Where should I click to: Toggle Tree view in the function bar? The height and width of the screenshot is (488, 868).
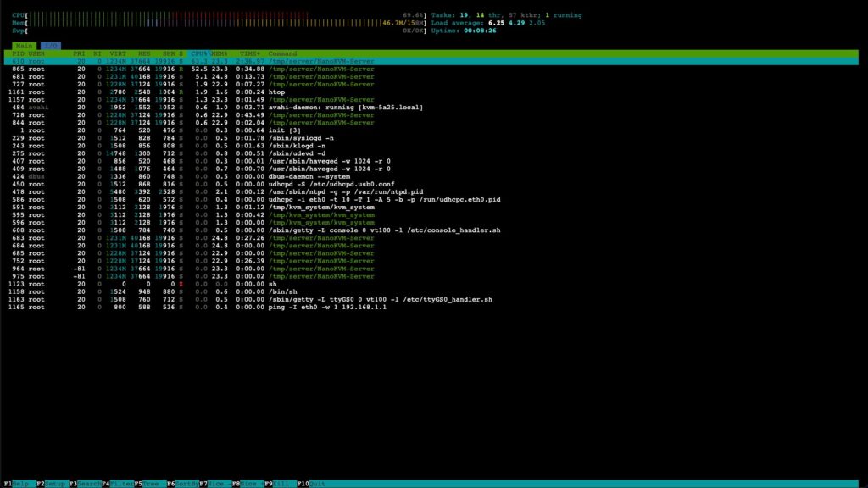[150, 484]
